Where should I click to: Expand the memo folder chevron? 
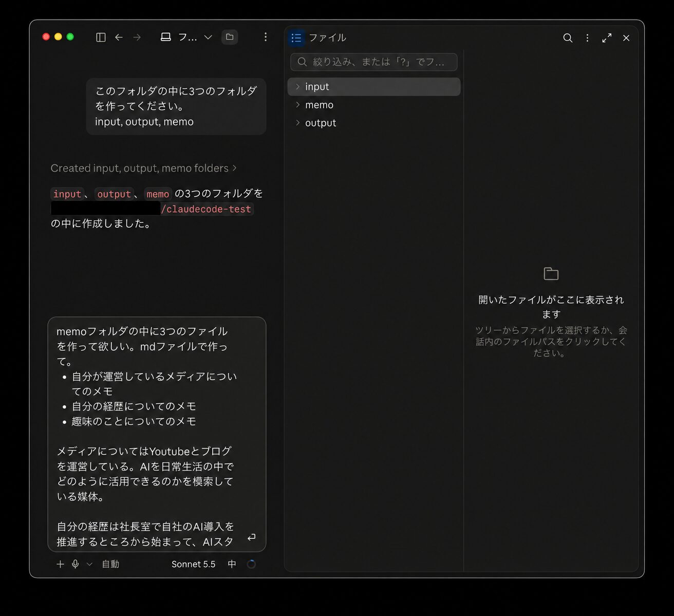297,105
